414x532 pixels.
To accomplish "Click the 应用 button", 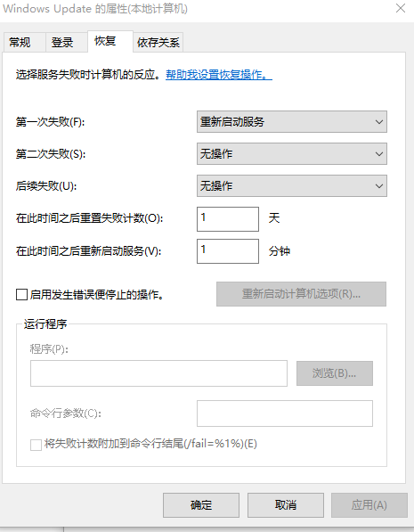I will [x=369, y=505].
